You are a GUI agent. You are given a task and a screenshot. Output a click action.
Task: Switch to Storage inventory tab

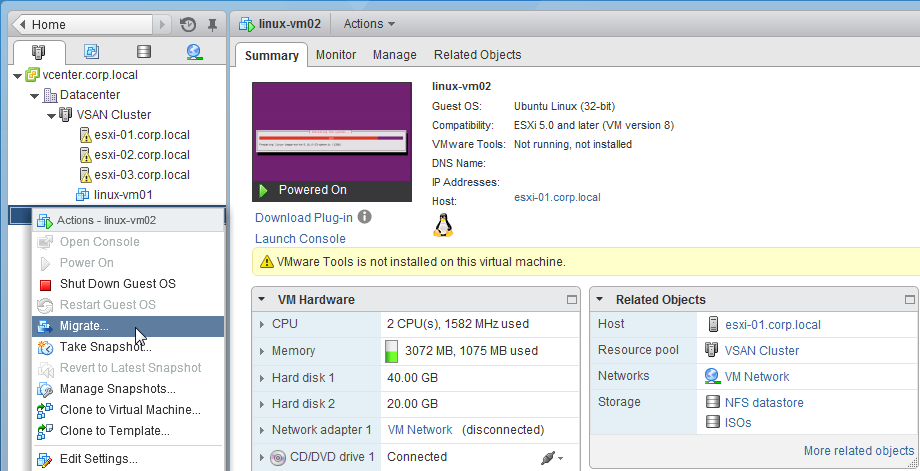(144, 52)
